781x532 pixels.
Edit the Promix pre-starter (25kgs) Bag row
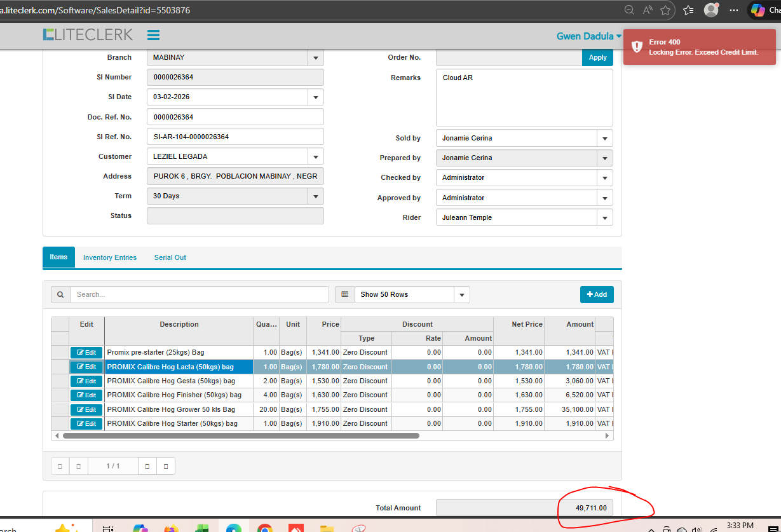(86, 352)
